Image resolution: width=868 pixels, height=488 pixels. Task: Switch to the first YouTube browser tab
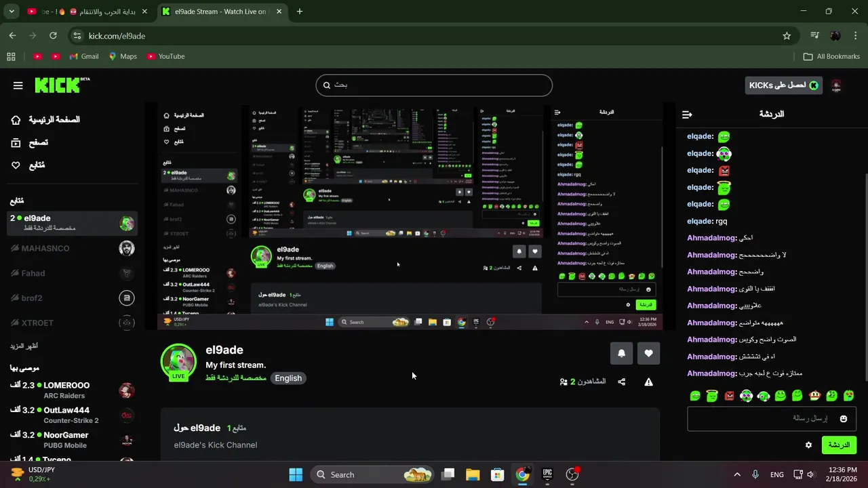click(88, 12)
